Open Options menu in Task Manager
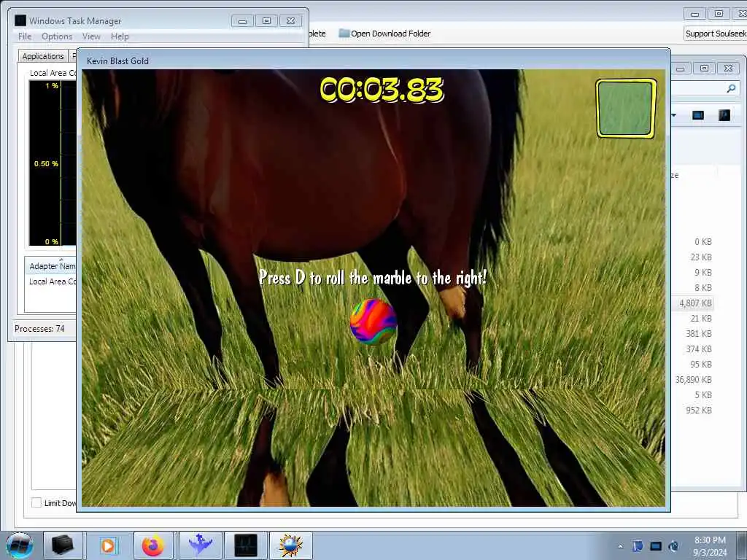 click(57, 36)
